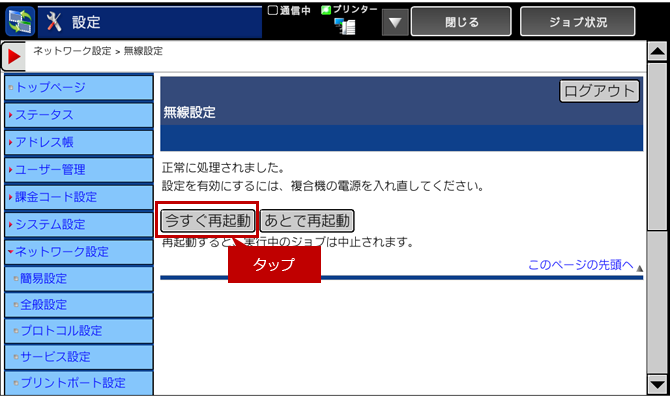Viewport: 670px width, 396px height.
Task: Follow the このページの先頭へ link
Action: (581, 265)
